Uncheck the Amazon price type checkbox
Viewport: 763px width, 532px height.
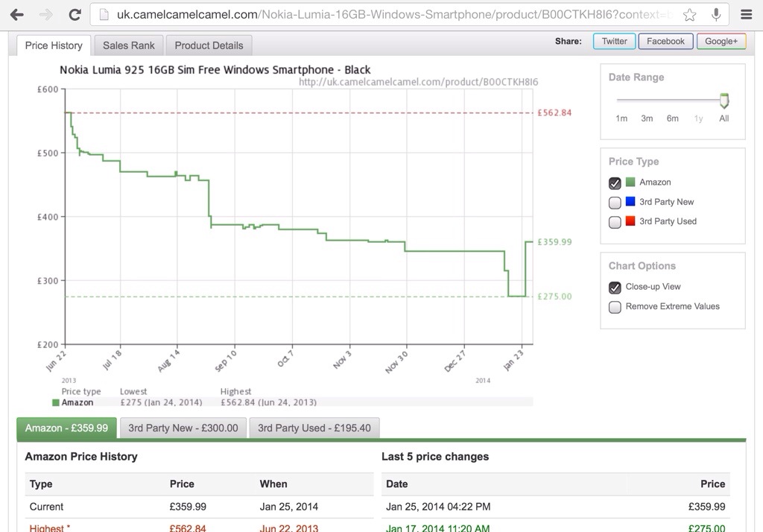pyautogui.click(x=615, y=183)
